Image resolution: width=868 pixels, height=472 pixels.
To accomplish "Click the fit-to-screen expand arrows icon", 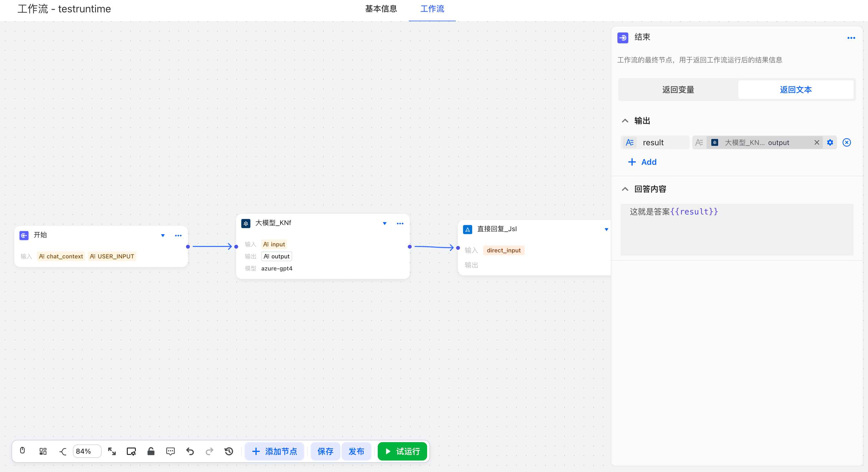I will tap(112, 451).
